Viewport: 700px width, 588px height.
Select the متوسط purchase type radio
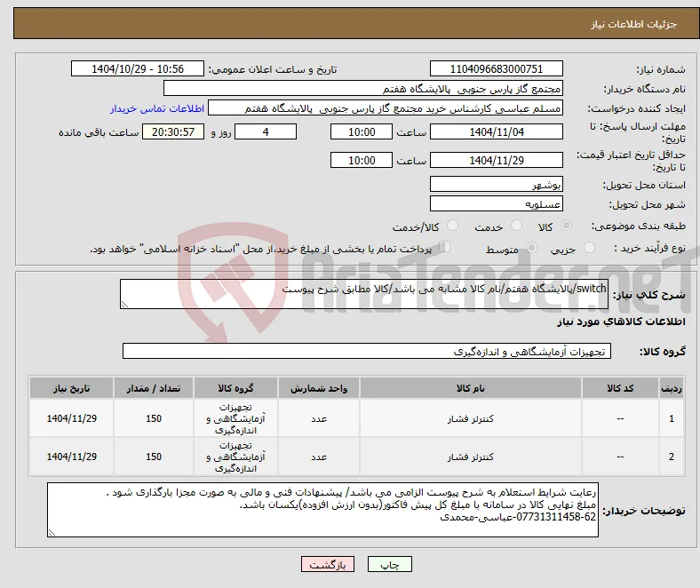[531, 248]
